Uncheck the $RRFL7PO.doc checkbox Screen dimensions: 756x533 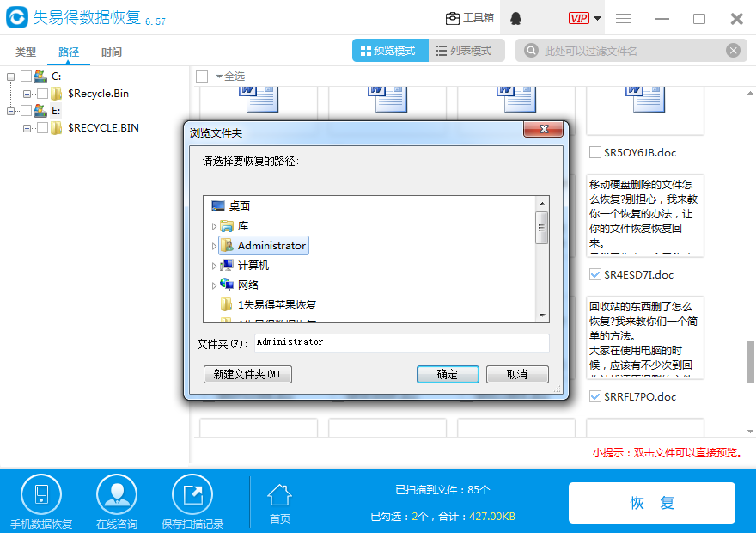click(595, 396)
